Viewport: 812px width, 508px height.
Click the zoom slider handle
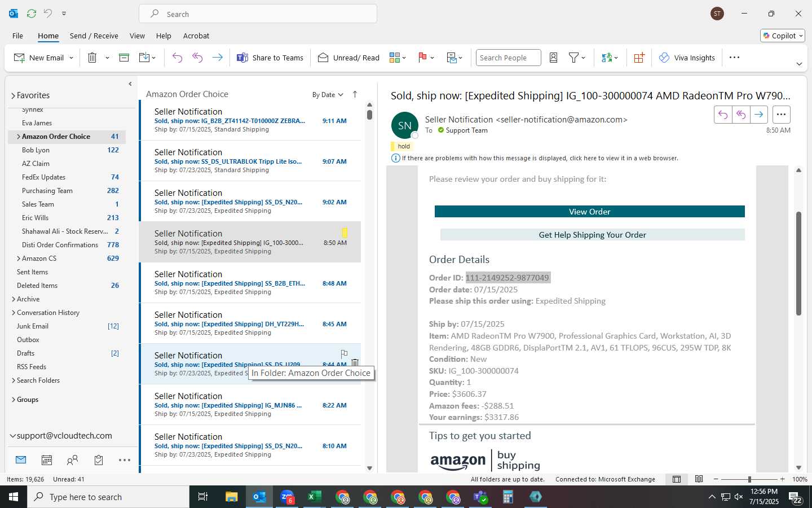point(749,479)
